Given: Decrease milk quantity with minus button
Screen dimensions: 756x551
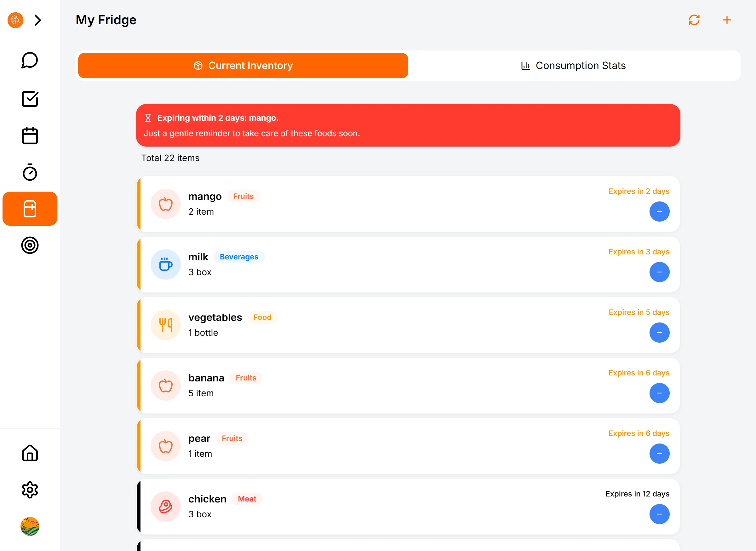Looking at the screenshot, I should [659, 272].
